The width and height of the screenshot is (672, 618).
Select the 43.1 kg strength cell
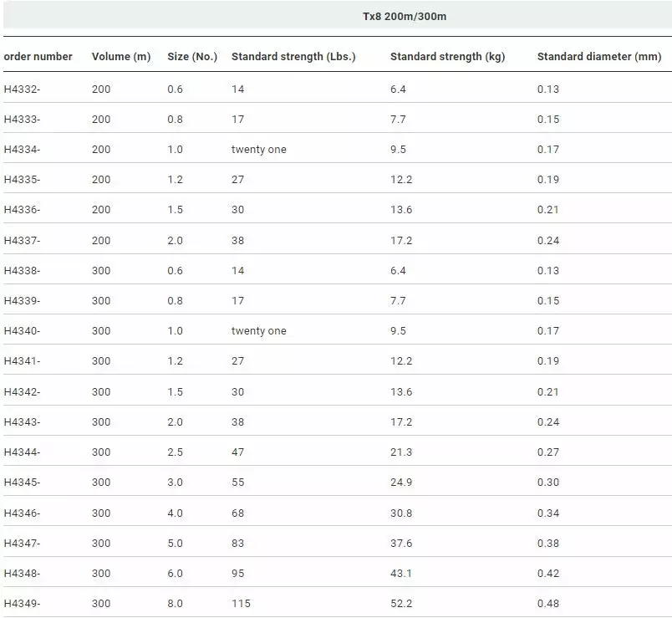click(401, 574)
